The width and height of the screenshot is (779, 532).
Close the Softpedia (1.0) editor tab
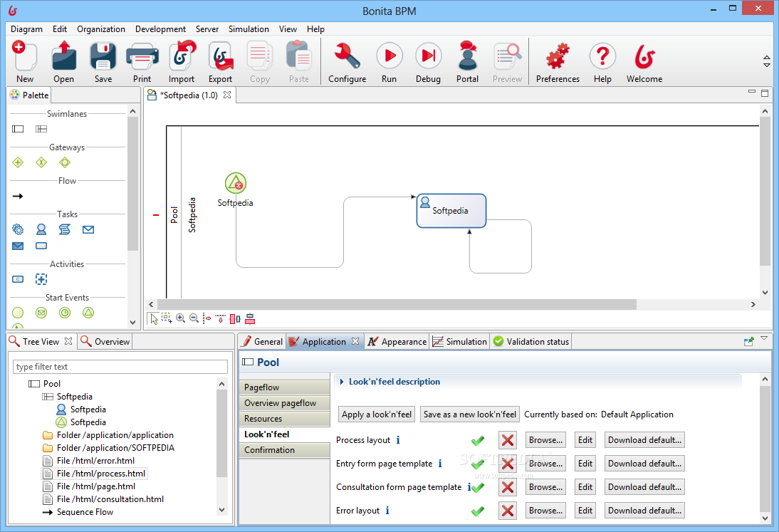point(227,95)
